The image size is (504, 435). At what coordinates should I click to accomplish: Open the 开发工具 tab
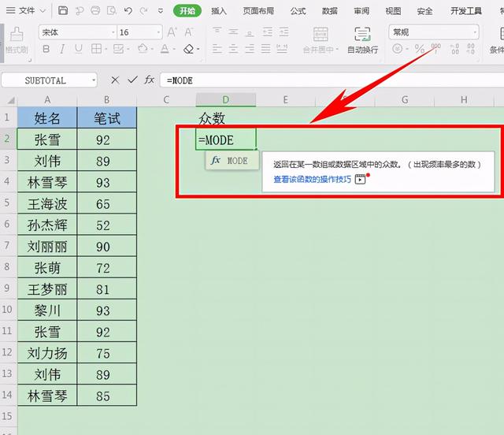[x=466, y=11]
